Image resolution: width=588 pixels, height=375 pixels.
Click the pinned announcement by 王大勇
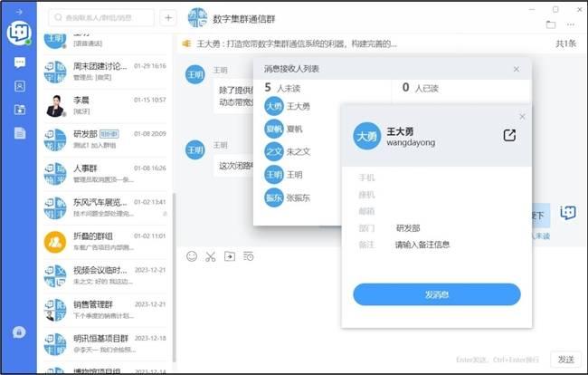click(296, 43)
